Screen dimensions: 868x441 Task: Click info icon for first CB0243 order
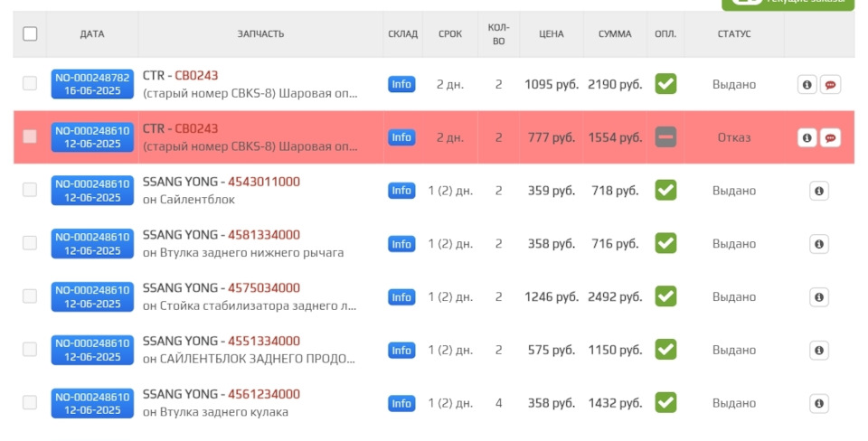[x=807, y=84]
